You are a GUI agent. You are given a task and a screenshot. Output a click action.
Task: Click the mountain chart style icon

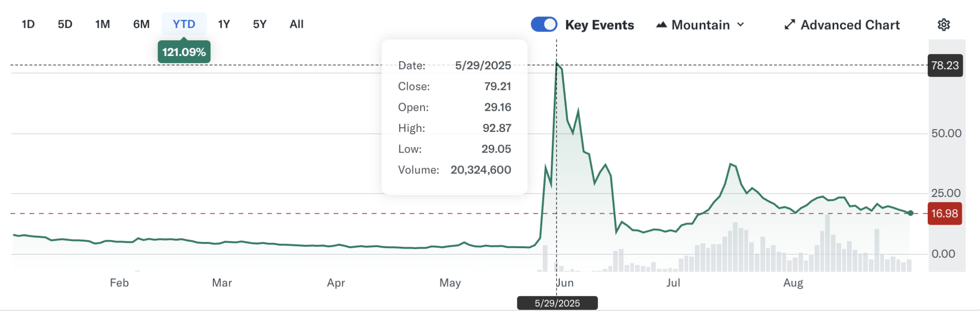pyautogui.click(x=663, y=23)
